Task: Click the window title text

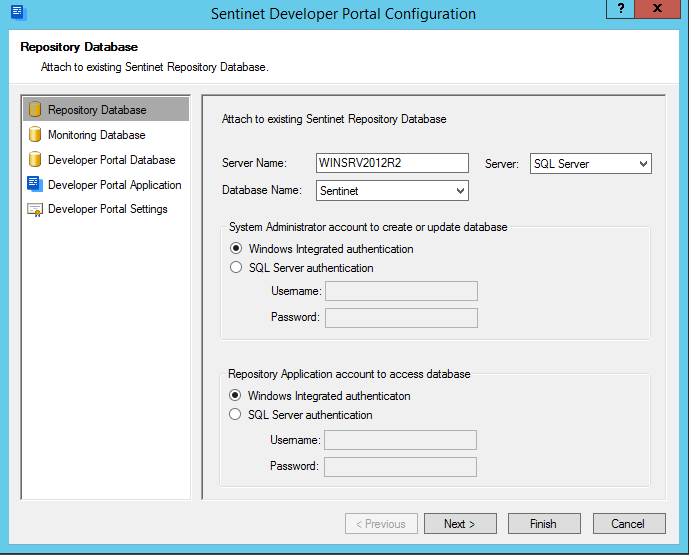Action: pyautogui.click(x=343, y=14)
